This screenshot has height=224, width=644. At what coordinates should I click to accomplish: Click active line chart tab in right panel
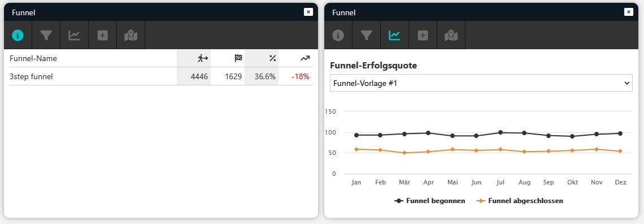[x=395, y=35]
